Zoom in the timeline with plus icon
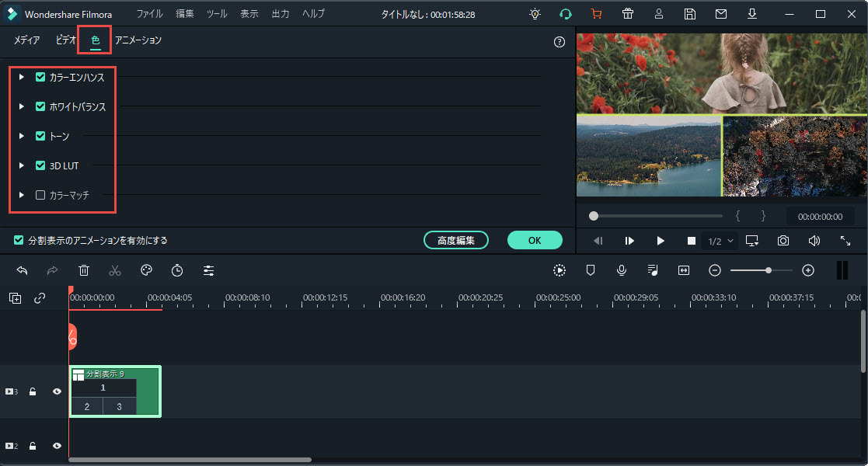This screenshot has height=466, width=868. click(808, 270)
